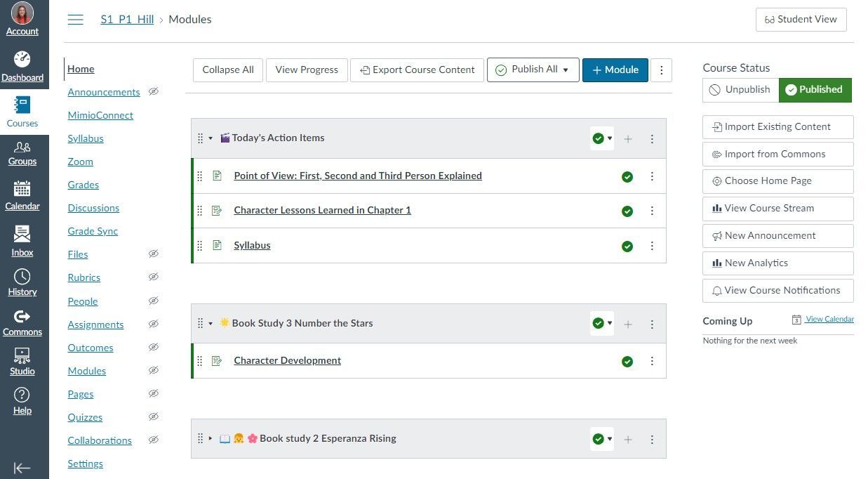The width and height of the screenshot is (868, 479).
Task: Expand the Book study 2 Esperanza Rising module
Action: click(210, 439)
